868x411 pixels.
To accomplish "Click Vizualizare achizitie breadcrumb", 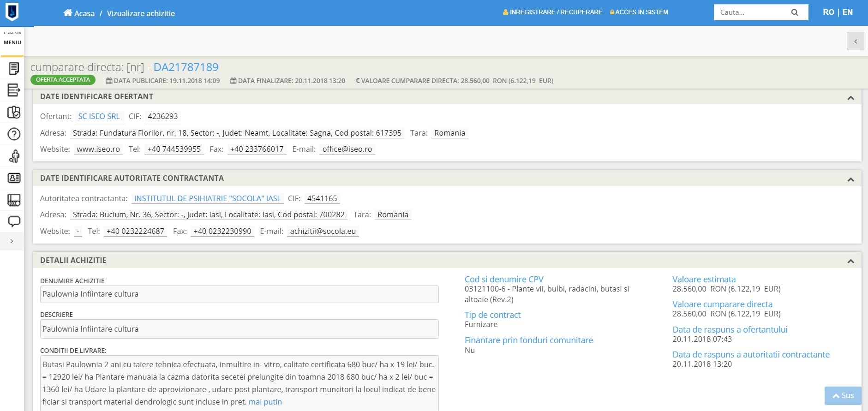I will (141, 13).
